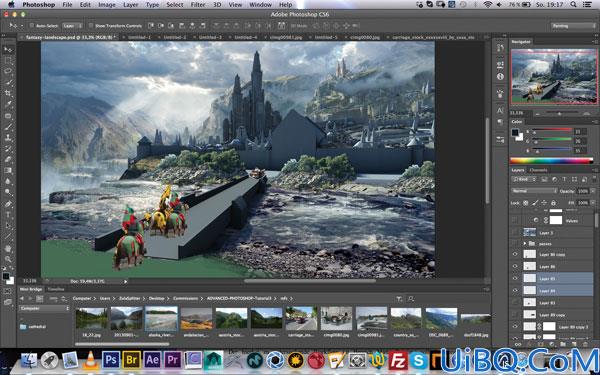Open Photoshop from the Dock

coord(111,360)
